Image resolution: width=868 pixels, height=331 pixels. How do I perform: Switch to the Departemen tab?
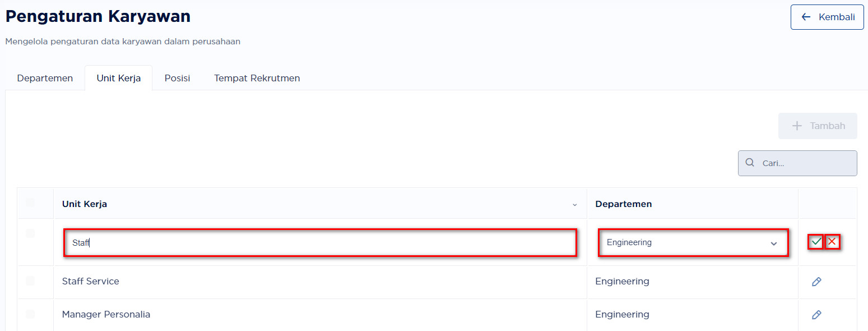point(45,78)
